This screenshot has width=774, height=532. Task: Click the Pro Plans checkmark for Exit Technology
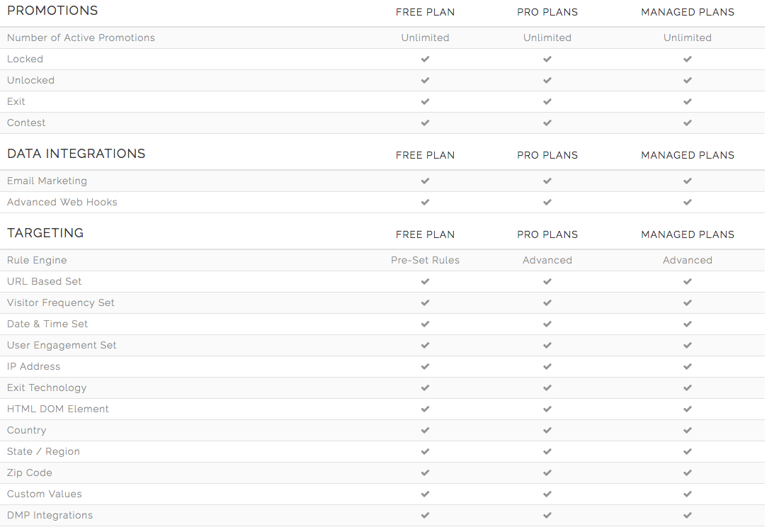pyautogui.click(x=547, y=388)
